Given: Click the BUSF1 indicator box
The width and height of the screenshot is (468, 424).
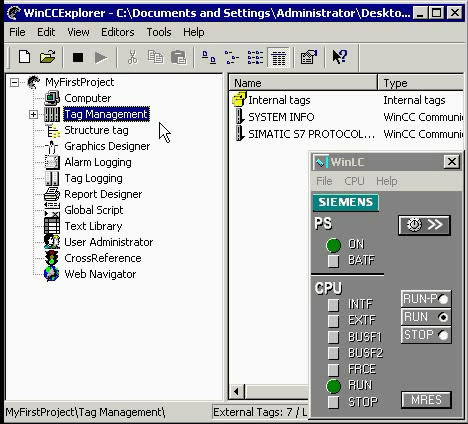Looking at the screenshot, I should tap(333, 337).
